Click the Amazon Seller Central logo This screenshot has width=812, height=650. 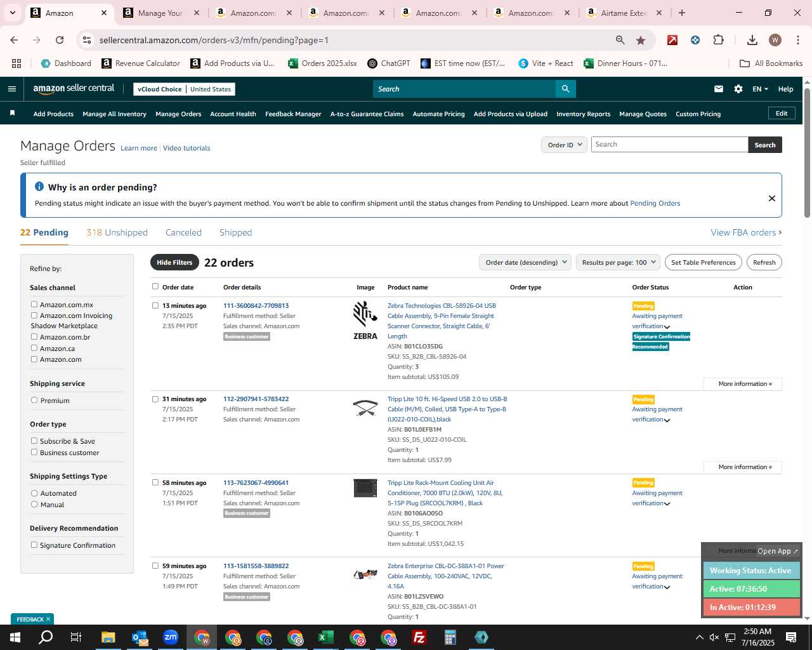point(74,89)
